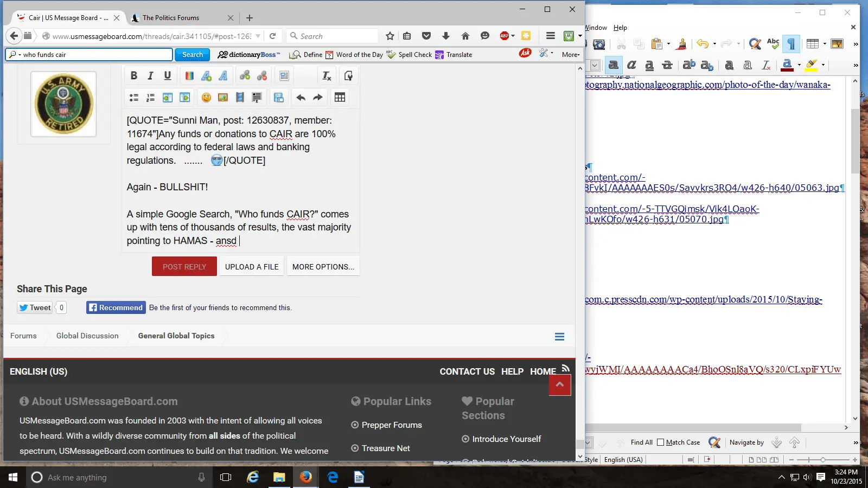Screen dimensions: 868x488
Task: Insert an image in the reply editor
Action: click(223, 98)
